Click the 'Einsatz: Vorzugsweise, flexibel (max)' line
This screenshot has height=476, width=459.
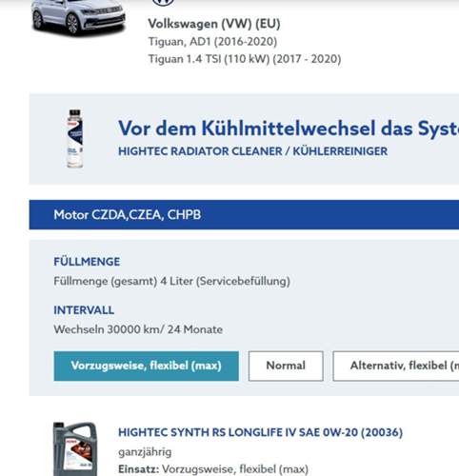pyautogui.click(x=213, y=469)
